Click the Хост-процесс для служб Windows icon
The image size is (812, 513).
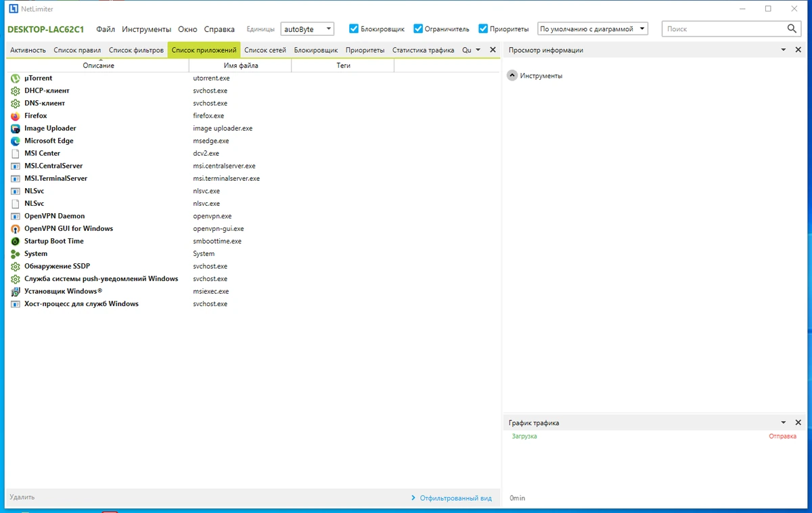(x=16, y=304)
